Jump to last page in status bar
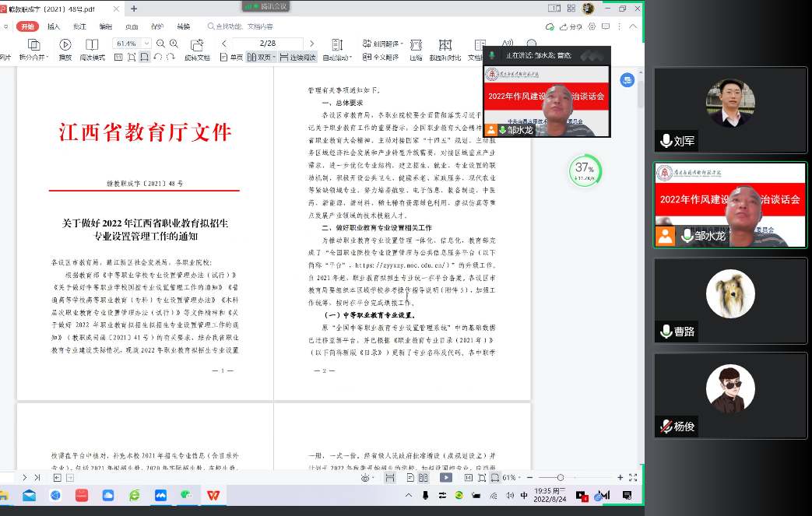812x516 pixels. click(x=37, y=477)
